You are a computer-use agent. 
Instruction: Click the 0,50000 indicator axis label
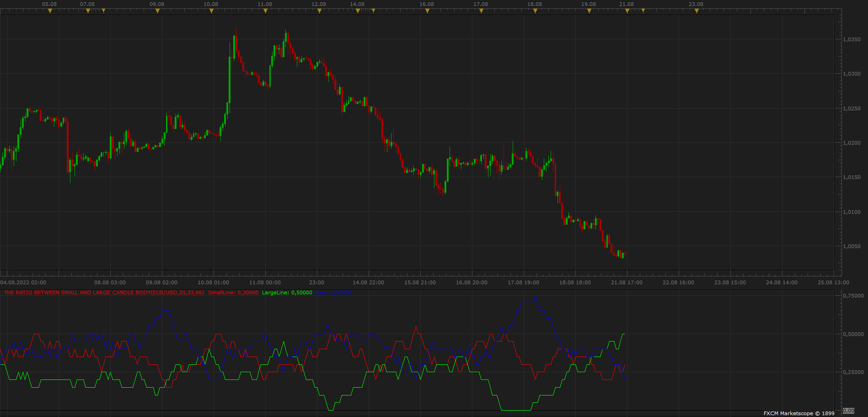[853, 334]
